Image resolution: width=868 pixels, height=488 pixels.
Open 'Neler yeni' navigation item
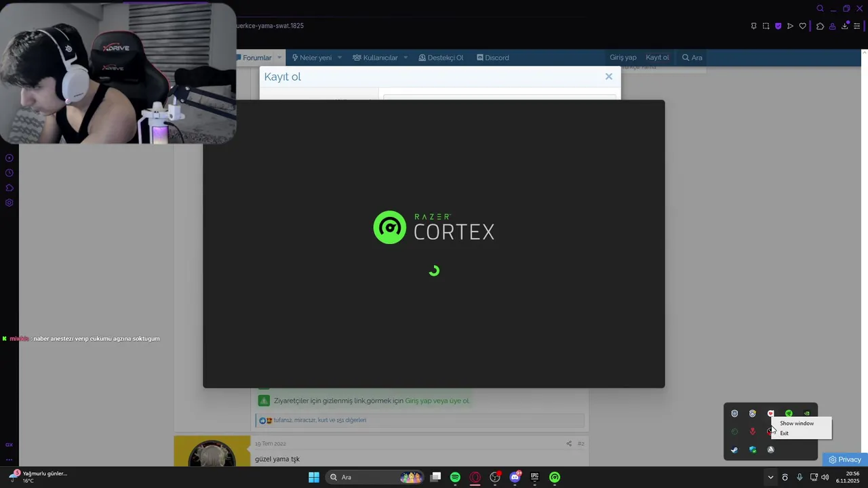tap(312, 58)
